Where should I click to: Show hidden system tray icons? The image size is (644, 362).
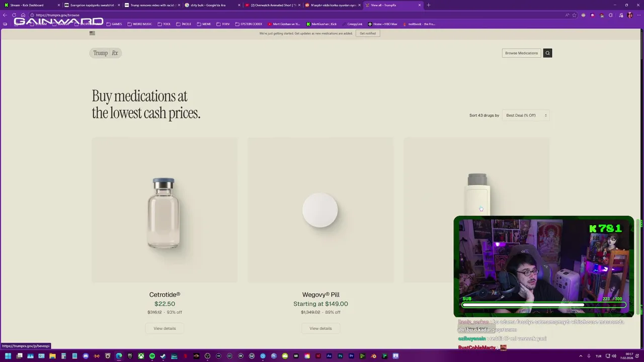click(581, 356)
